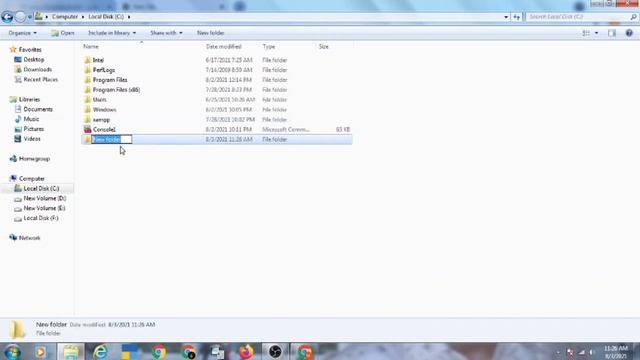Click Favorites in navigation pane
Viewport: 640px width, 360px height.
(30, 49)
